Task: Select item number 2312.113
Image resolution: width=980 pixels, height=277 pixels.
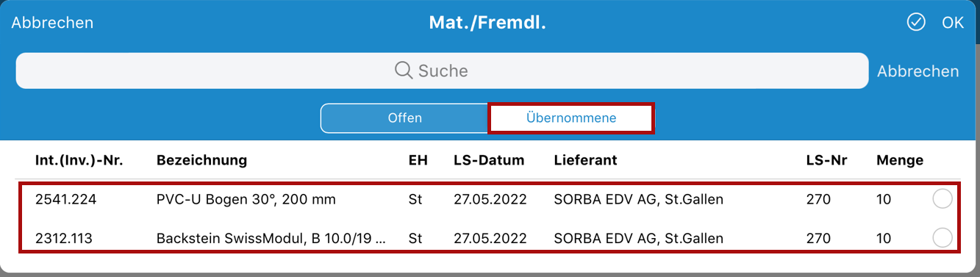Action: pos(65,239)
